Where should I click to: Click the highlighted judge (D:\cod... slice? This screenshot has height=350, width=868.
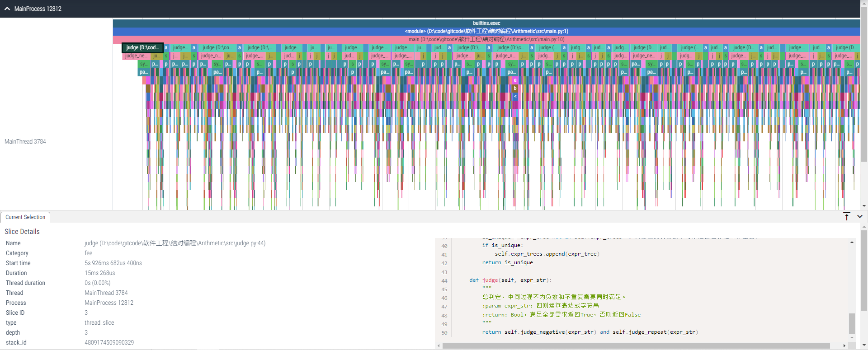(142, 47)
